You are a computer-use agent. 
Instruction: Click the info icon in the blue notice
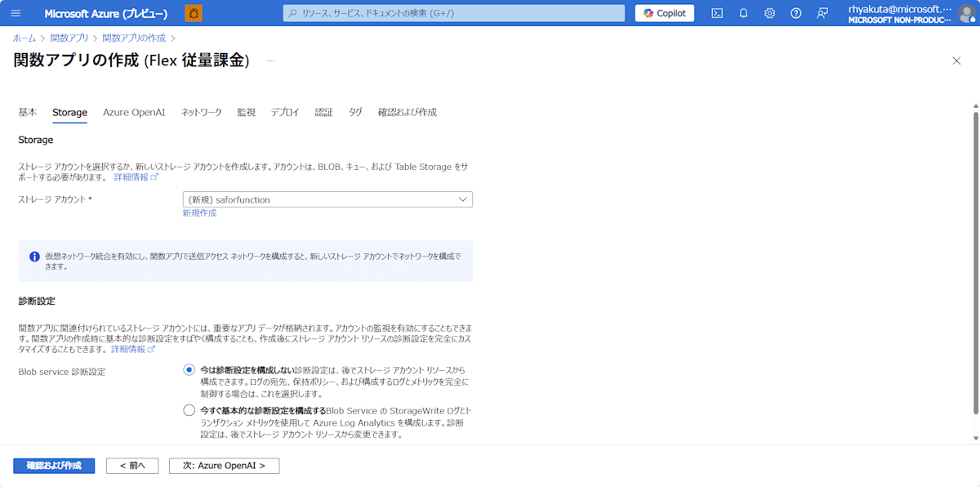[x=34, y=257]
